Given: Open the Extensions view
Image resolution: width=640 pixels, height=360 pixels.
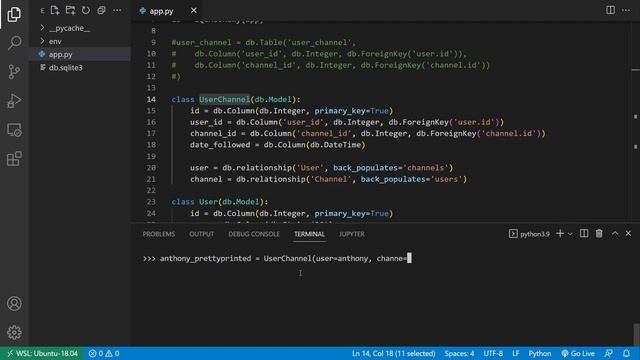Looking at the screenshot, I should (14, 159).
